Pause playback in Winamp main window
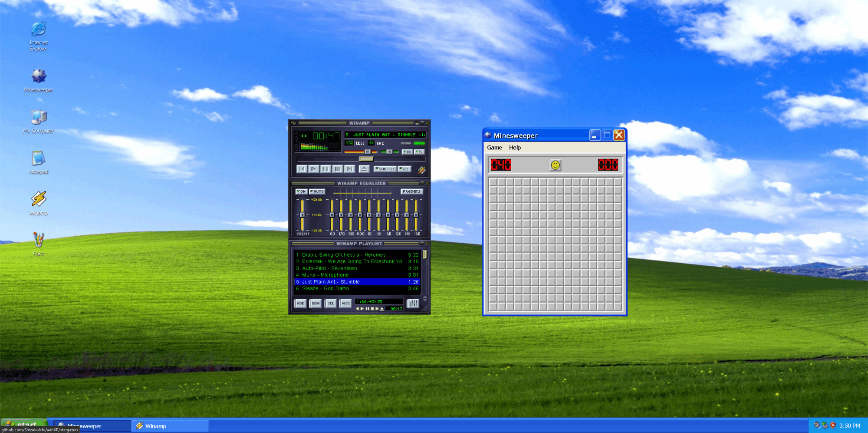Viewport: 868px width, 433px height. (325, 169)
